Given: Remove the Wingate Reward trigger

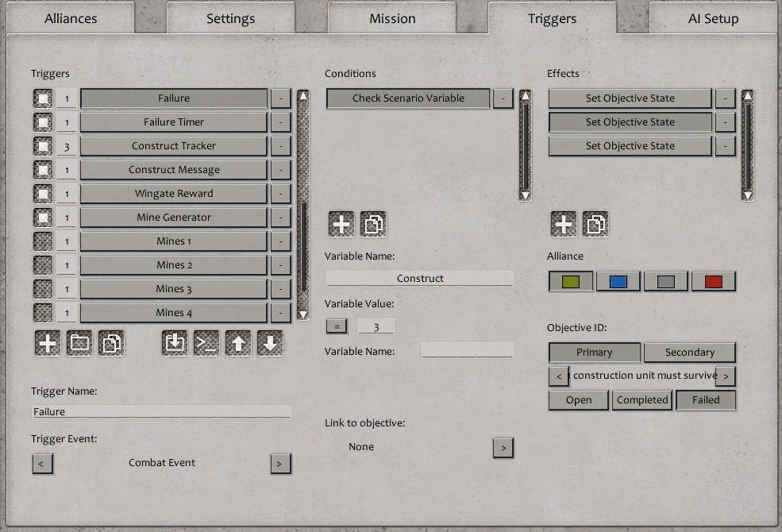Looking at the screenshot, I should click(x=281, y=194).
